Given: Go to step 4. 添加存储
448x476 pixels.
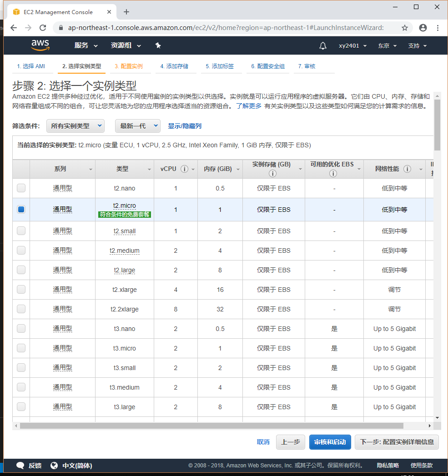Looking at the screenshot, I should tap(174, 66).
